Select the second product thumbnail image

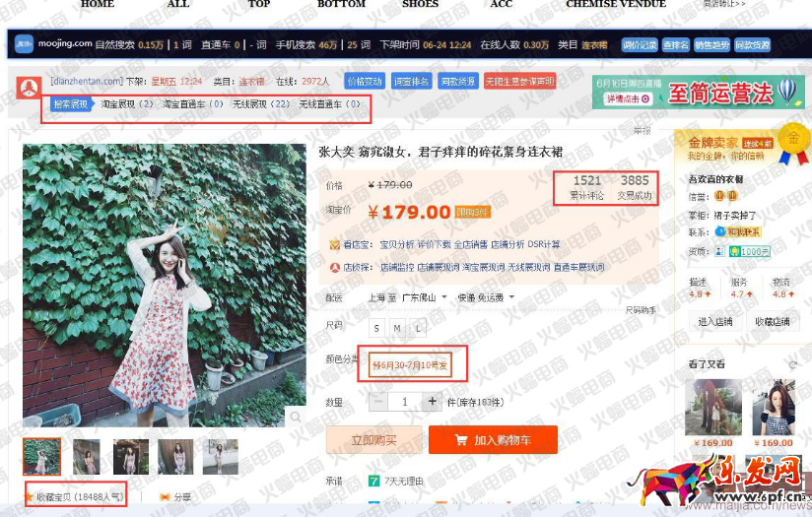tap(87, 457)
